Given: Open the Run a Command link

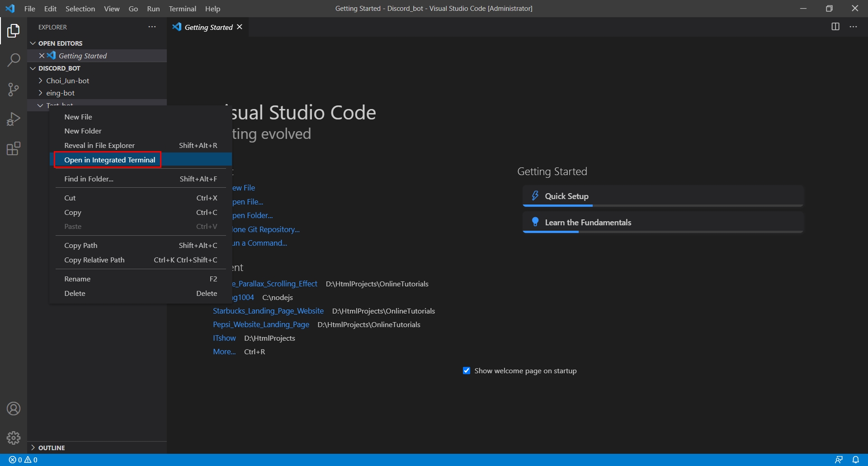Looking at the screenshot, I should click(x=259, y=243).
